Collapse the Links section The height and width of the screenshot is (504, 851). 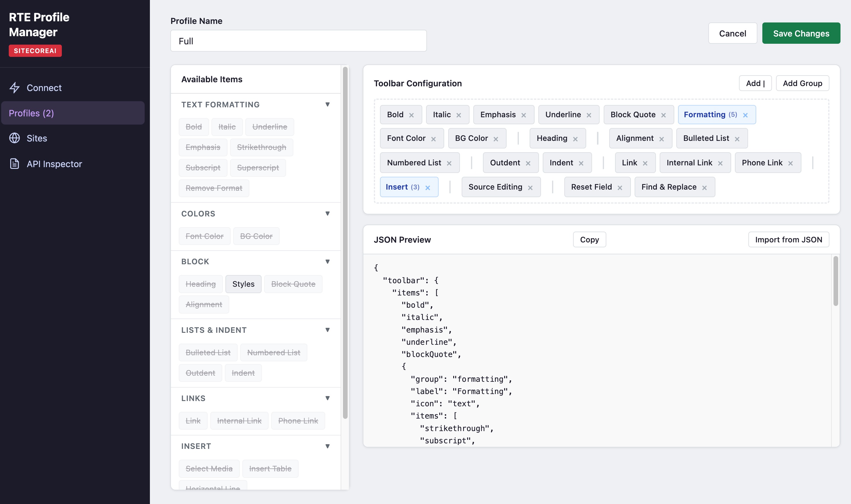(327, 398)
